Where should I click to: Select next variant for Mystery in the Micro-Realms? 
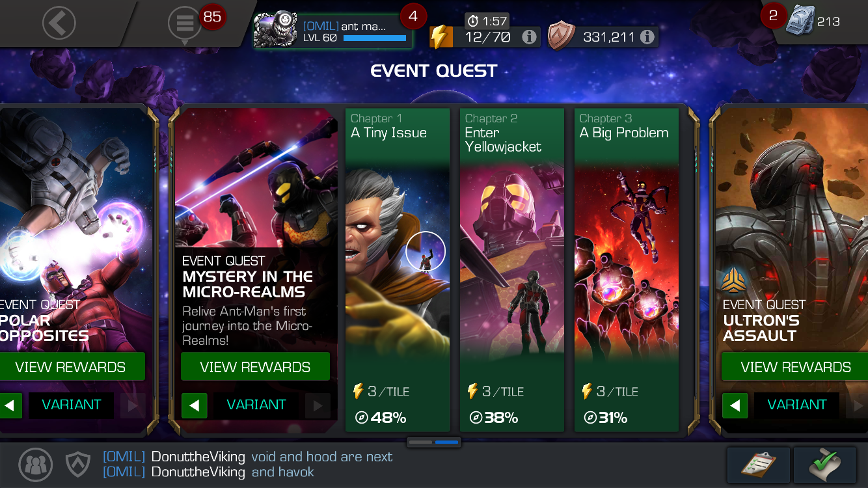coord(318,406)
